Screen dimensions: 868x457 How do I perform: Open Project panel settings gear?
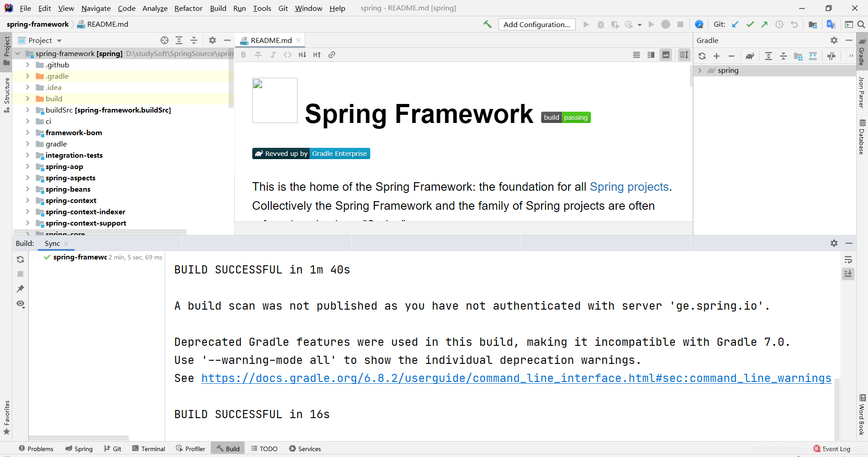pyautogui.click(x=212, y=40)
